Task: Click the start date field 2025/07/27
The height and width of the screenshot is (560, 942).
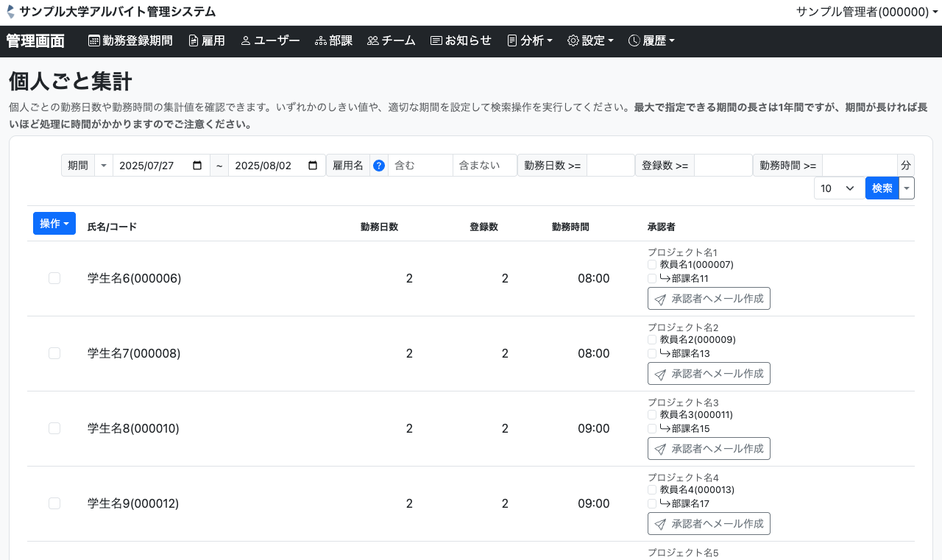Action: [x=161, y=166]
